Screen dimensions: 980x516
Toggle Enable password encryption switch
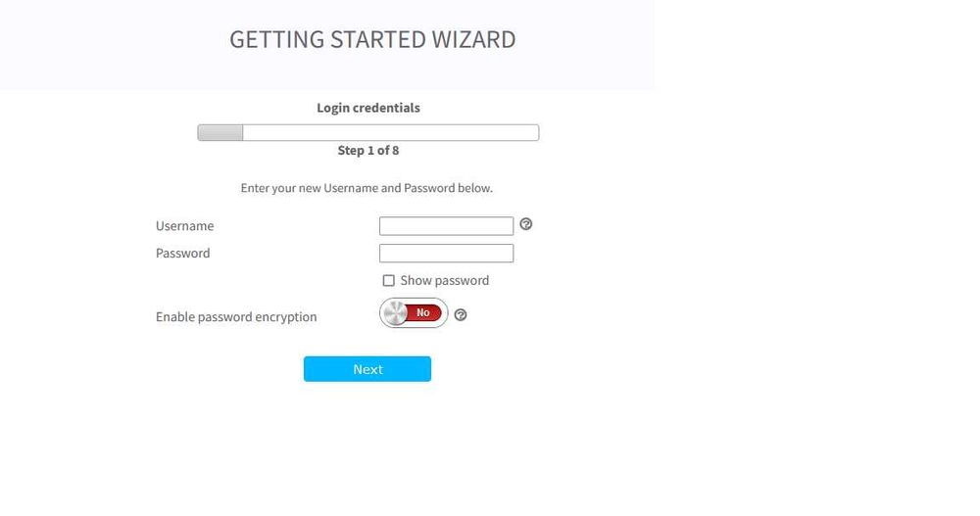(414, 313)
